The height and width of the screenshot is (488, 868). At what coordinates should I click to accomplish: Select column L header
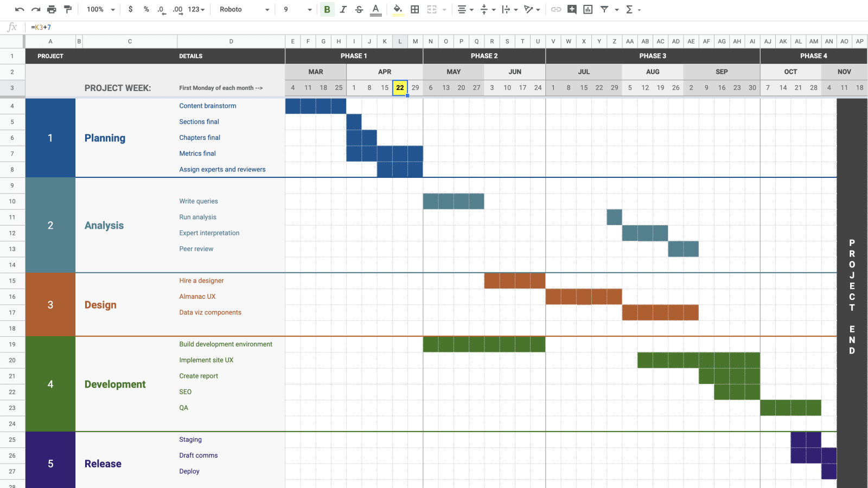(400, 41)
